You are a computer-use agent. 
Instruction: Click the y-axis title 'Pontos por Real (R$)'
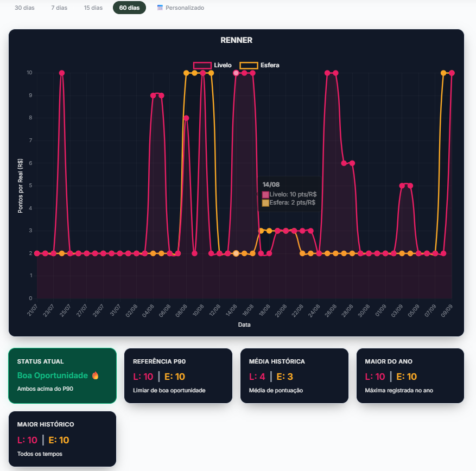(x=20, y=186)
